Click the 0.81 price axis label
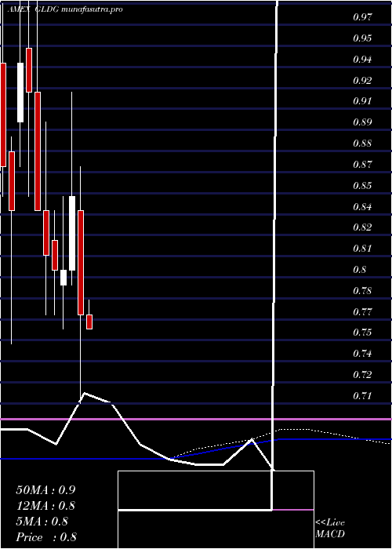The image size is (392, 549). 362,249
